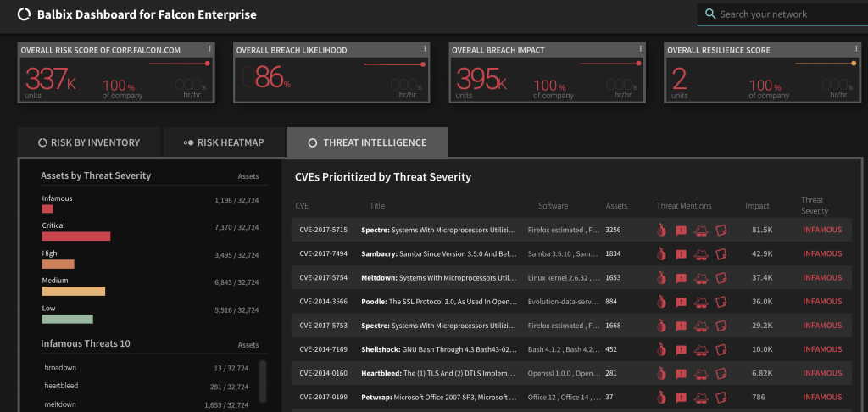Click the sticky note icon in Poodle row

coord(721,301)
